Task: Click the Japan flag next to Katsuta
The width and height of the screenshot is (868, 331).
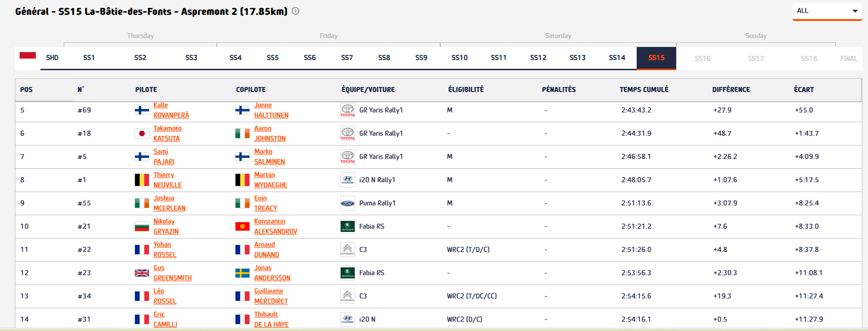Action: [x=141, y=133]
